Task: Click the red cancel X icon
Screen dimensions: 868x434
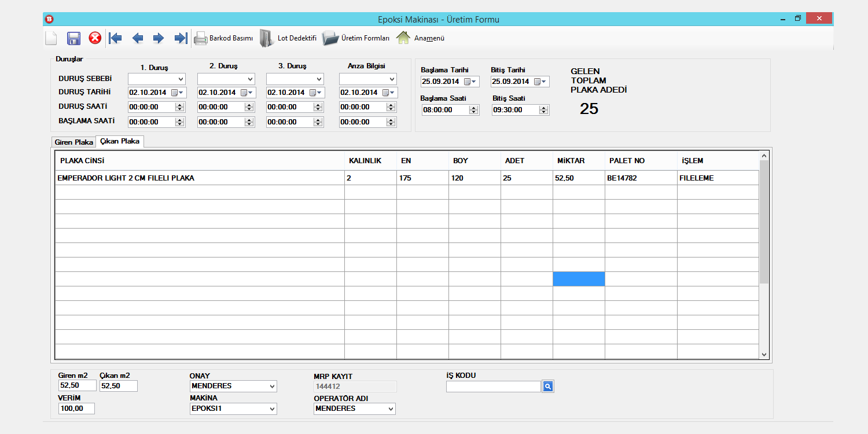Action: [x=95, y=38]
